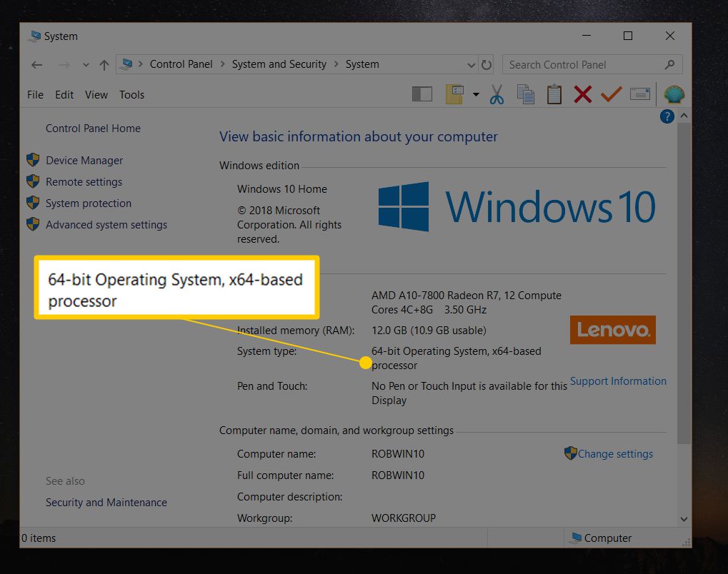Click shield icon beside System protection

tap(33, 202)
